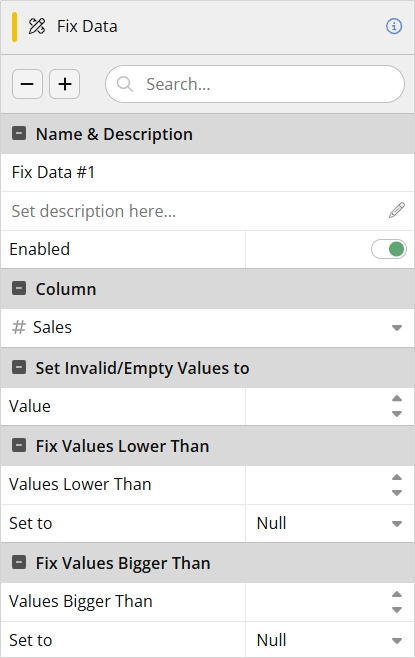Decrement the Value stepper down arrow
The height and width of the screenshot is (658, 415).
(397, 414)
